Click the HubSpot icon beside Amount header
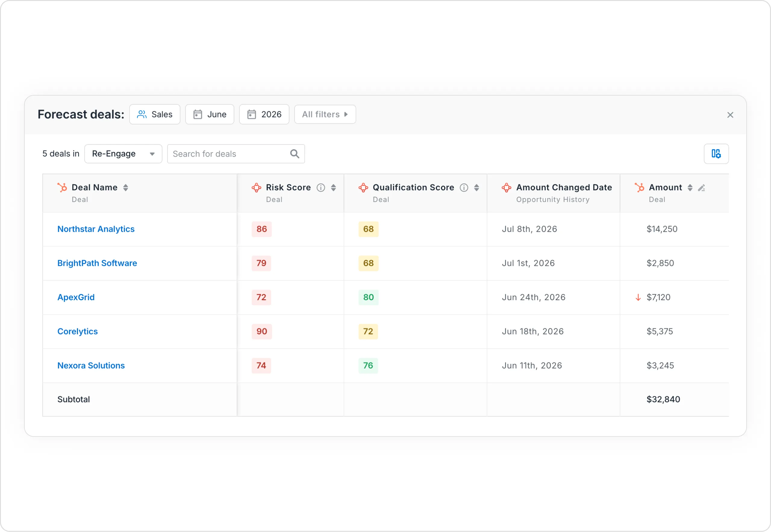 tap(639, 187)
